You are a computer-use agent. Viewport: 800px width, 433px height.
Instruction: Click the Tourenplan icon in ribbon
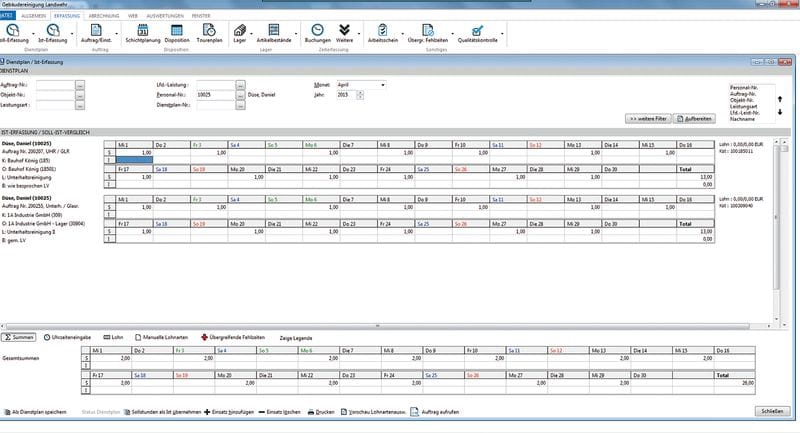[208, 31]
